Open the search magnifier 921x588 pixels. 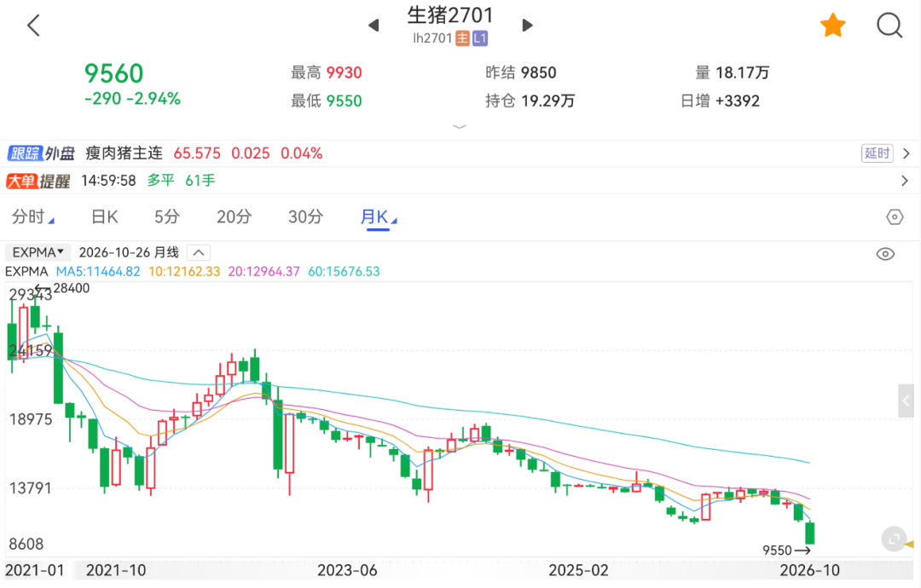click(889, 26)
